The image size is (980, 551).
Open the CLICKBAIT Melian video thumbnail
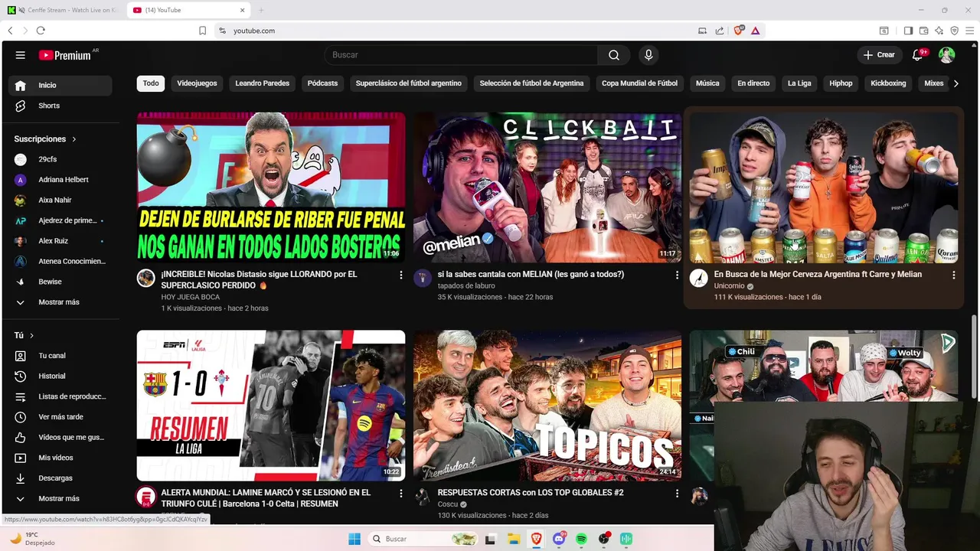click(x=547, y=187)
